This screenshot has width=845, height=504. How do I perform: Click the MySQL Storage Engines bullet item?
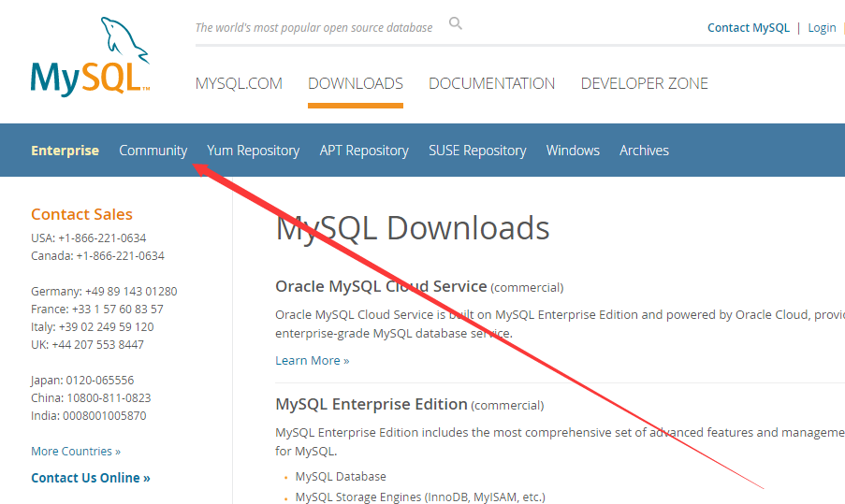(420, 497)
